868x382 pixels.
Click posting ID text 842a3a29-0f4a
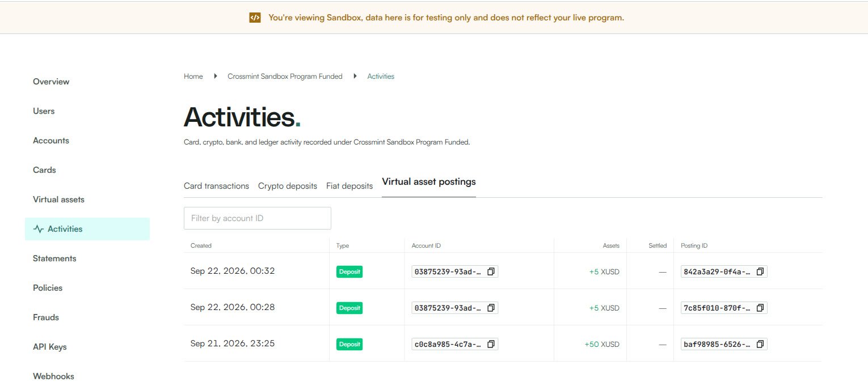[717, 271]
